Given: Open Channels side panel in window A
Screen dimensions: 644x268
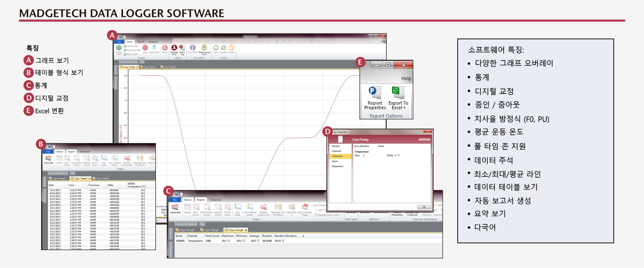Looking at the screenshot, I should tap(115, 69).
